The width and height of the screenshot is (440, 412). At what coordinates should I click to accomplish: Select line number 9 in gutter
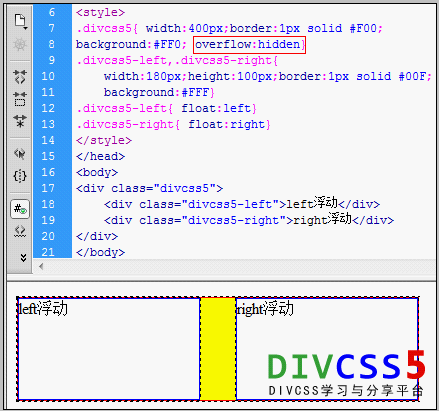[x=52, y=60]
